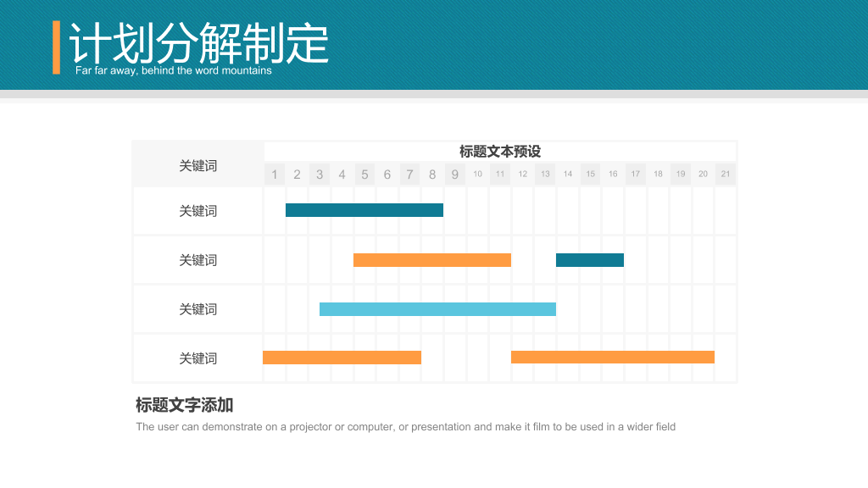Select left orange bar in fourth row

click(342, 358)
